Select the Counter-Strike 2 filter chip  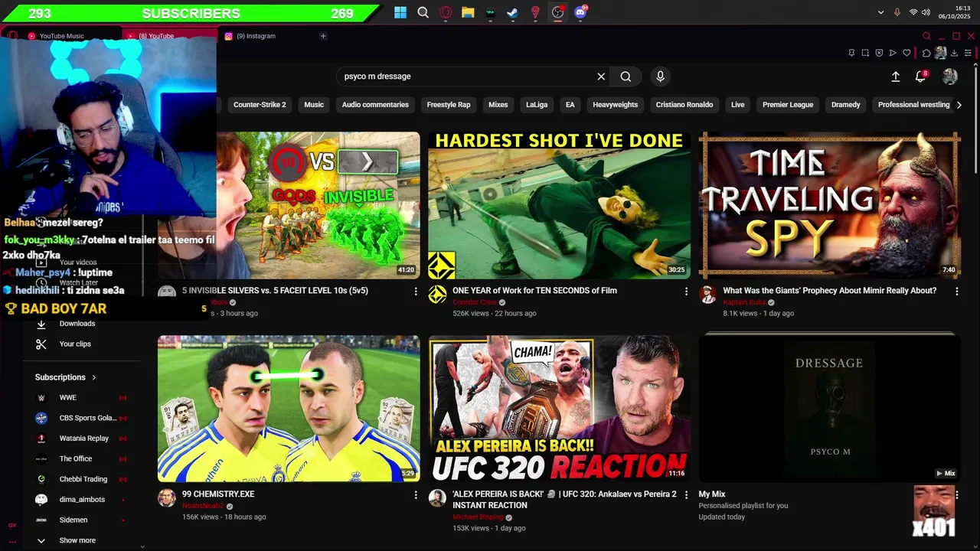[260, 105]
